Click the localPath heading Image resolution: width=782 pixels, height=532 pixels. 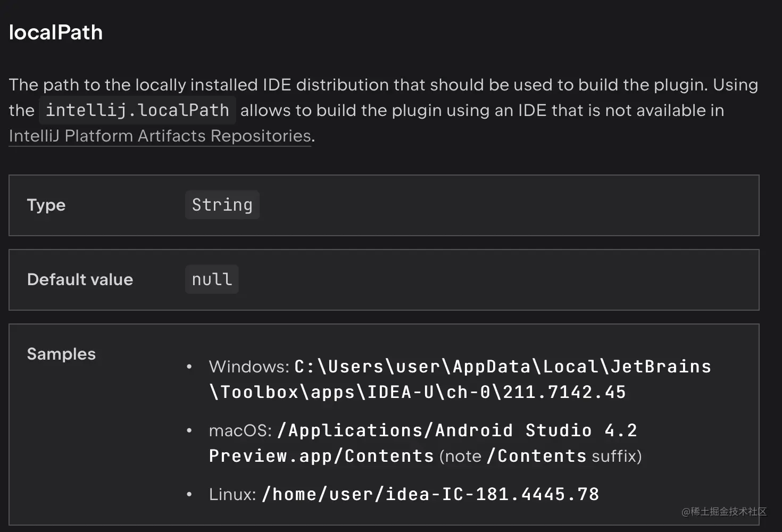(x=56, y=32)
